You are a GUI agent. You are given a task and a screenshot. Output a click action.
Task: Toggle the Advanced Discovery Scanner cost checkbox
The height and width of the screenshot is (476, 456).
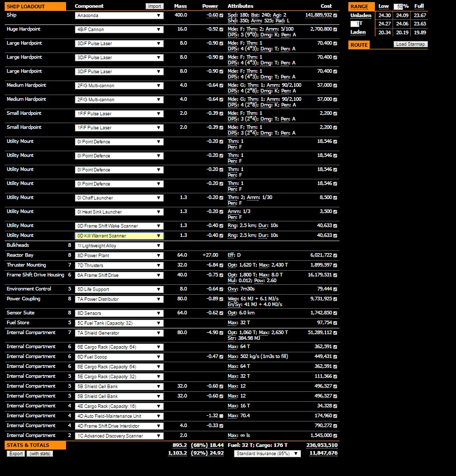point(335,435)
